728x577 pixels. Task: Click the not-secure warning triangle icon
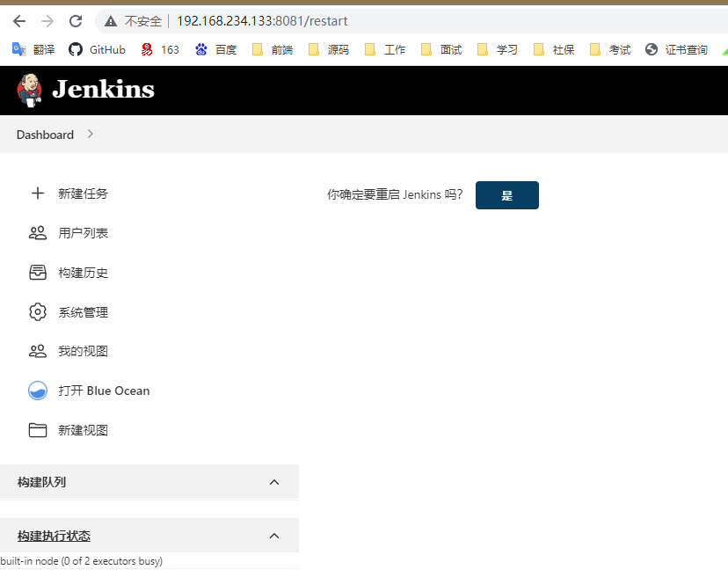(111, 21)
